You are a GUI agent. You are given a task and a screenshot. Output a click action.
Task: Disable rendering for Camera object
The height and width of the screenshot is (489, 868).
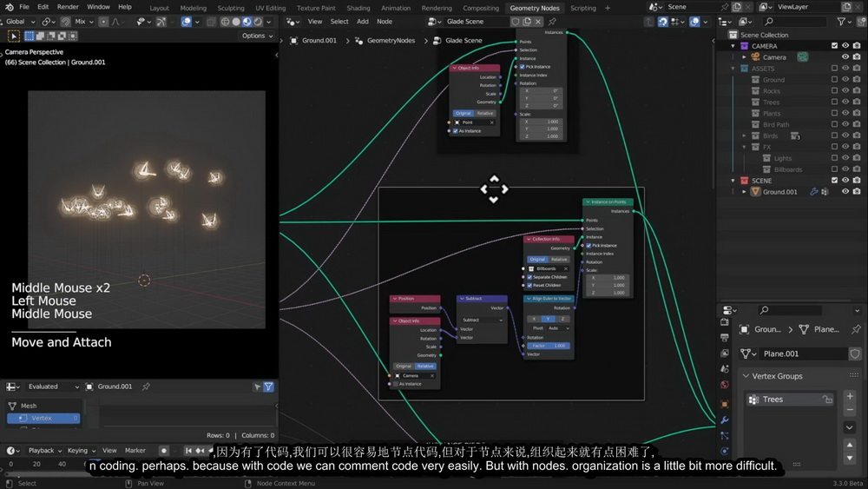coord(857,57)
